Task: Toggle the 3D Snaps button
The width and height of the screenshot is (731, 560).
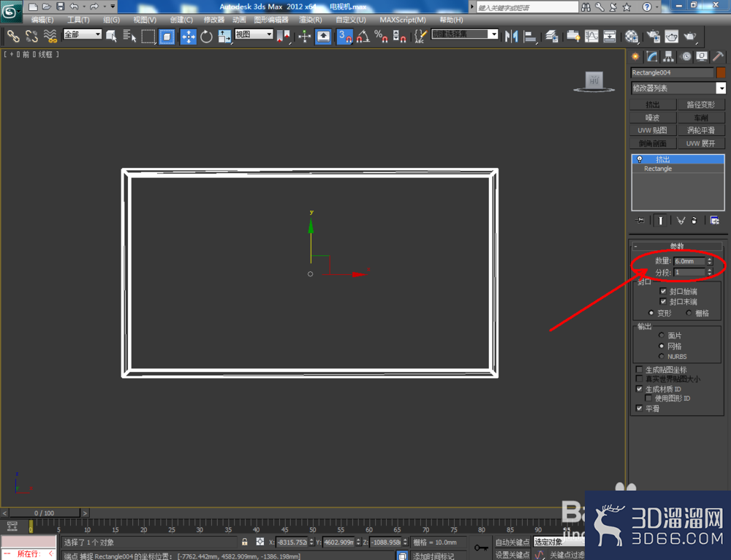Action: click(344, 37)
